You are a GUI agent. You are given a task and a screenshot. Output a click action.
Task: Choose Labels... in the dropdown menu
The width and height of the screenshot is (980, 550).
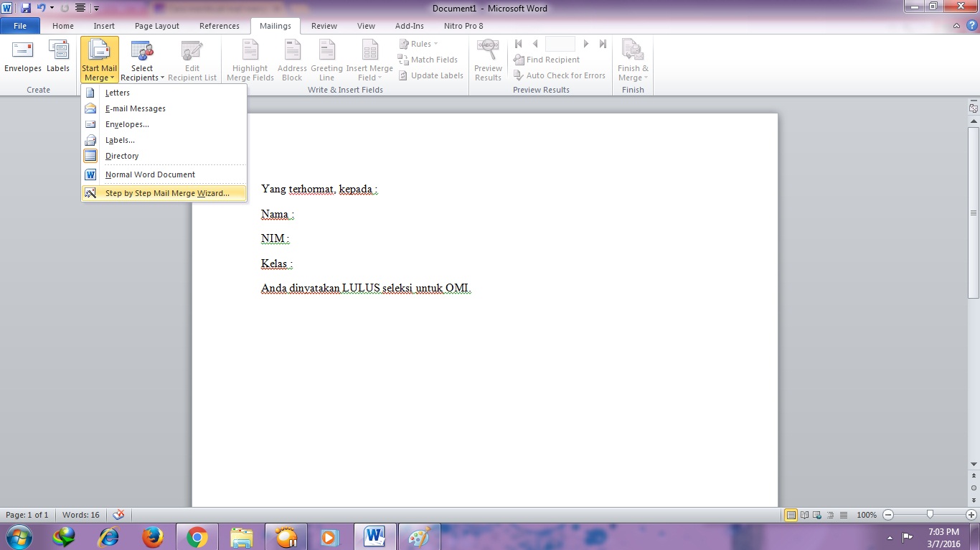[x=164, y=140]
